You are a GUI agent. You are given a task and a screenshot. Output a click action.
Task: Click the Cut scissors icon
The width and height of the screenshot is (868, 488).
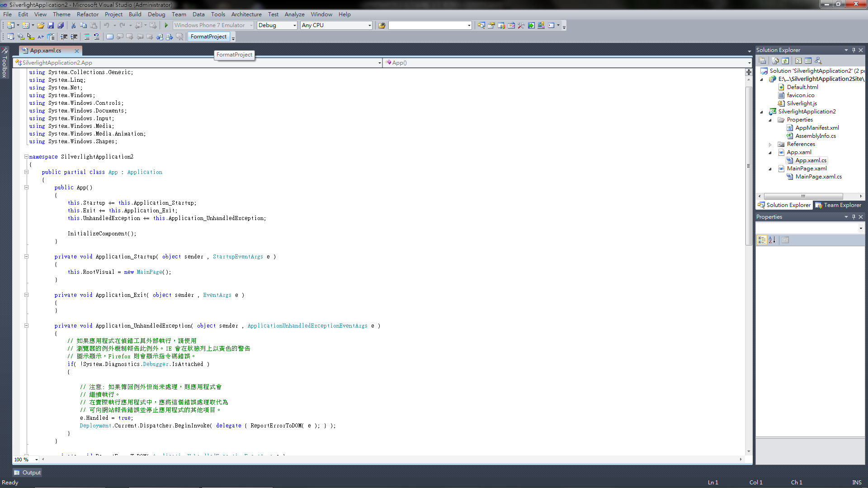73,25
